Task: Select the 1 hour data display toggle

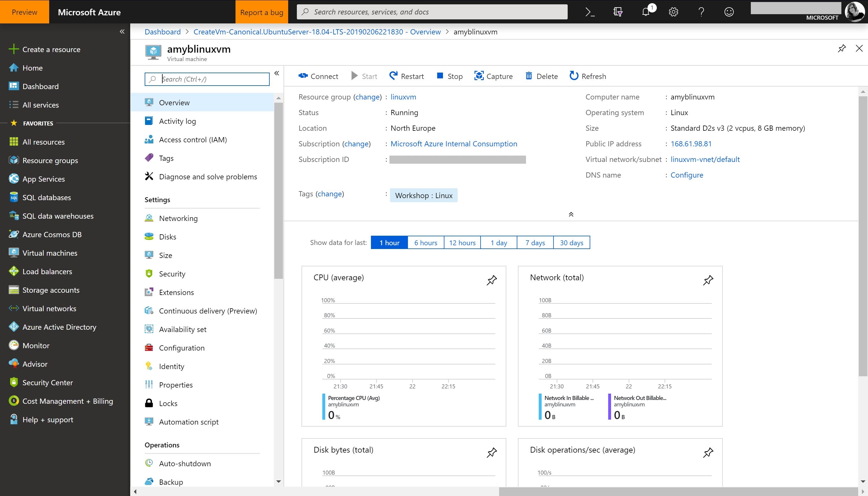Action: click(389, 243)
